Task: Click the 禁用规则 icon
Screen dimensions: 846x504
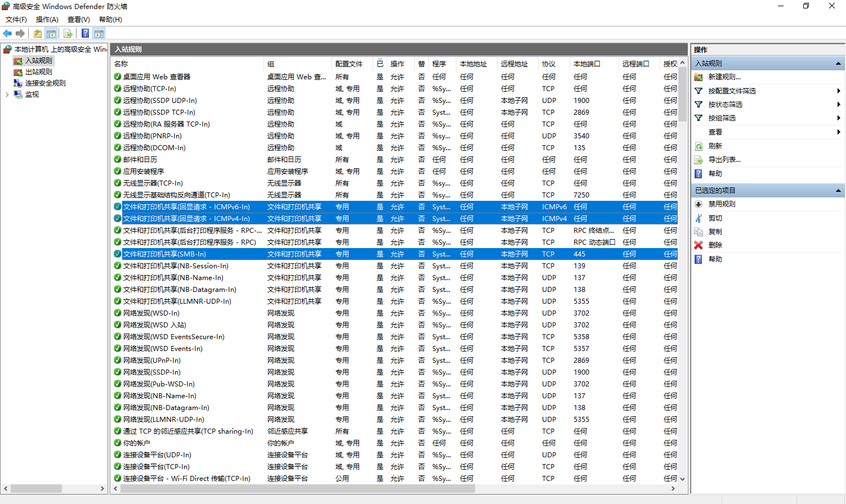Action: (699, 204)
